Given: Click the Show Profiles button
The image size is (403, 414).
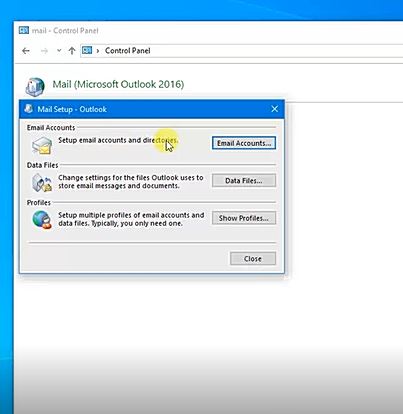Looking at the screenshot, I should (x=244, y=218).
